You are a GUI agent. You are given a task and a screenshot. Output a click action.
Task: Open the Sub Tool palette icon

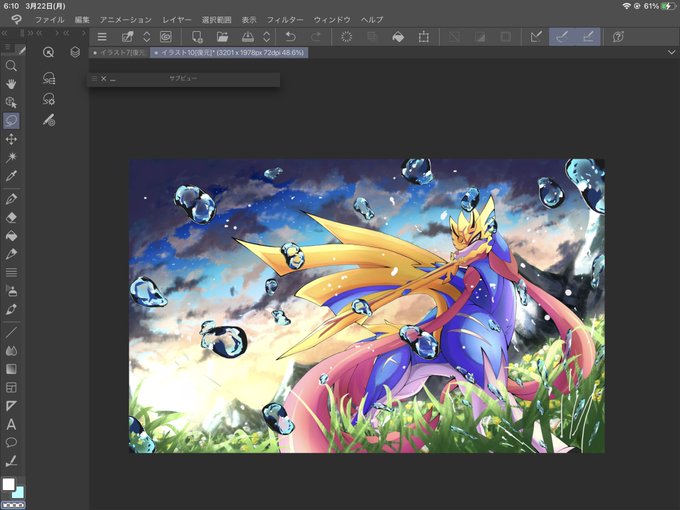[49, 78]
